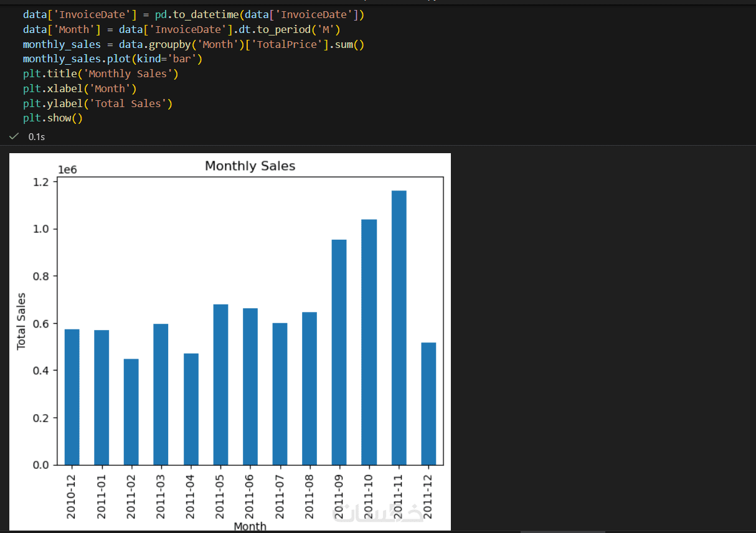Click the 2011-09 bar in the chart

click(x=339, y=352)
